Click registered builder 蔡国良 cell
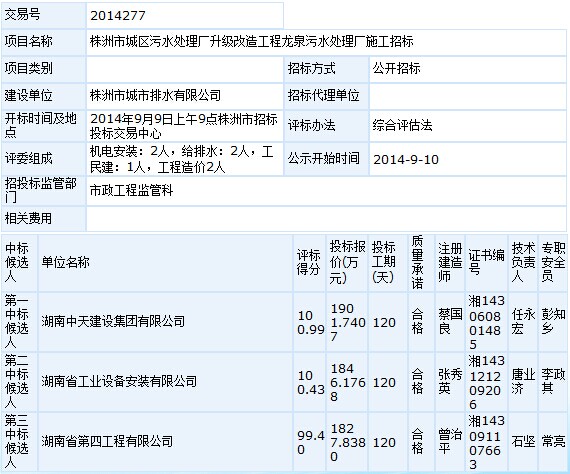This screenshot has width=570, height=474. pos(450,321)
